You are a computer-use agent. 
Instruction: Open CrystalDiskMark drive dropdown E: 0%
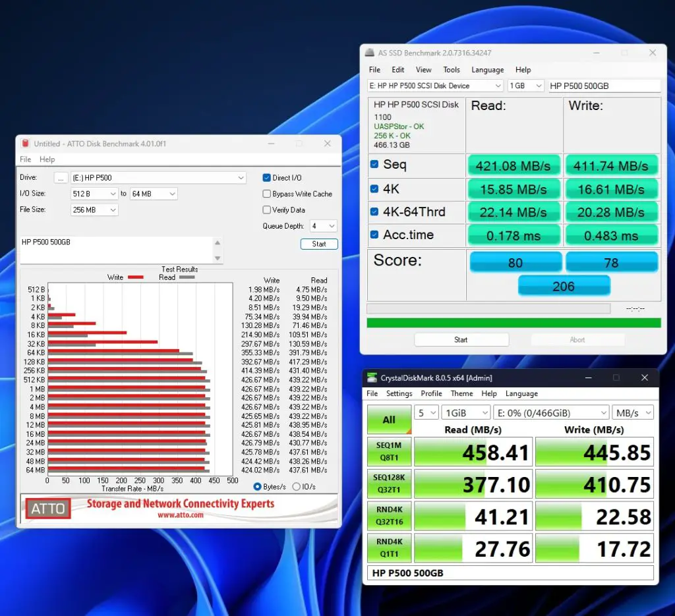click(551, 413)
